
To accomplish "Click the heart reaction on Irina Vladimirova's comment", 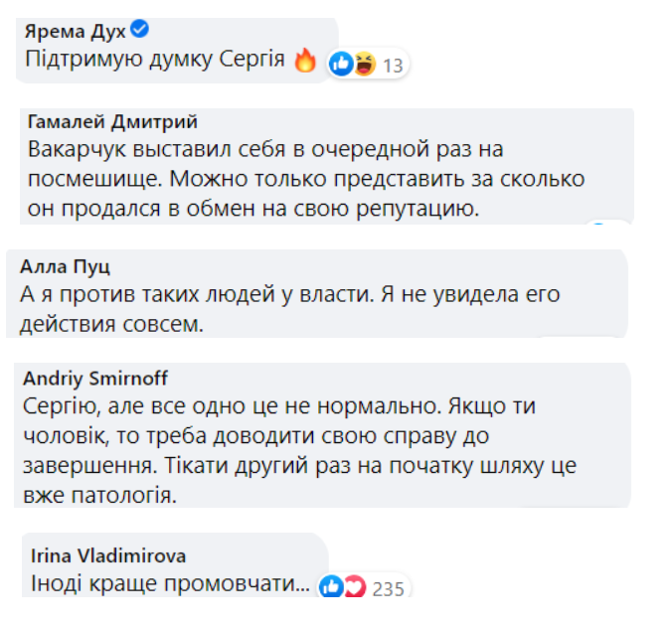I will (355, 586).
